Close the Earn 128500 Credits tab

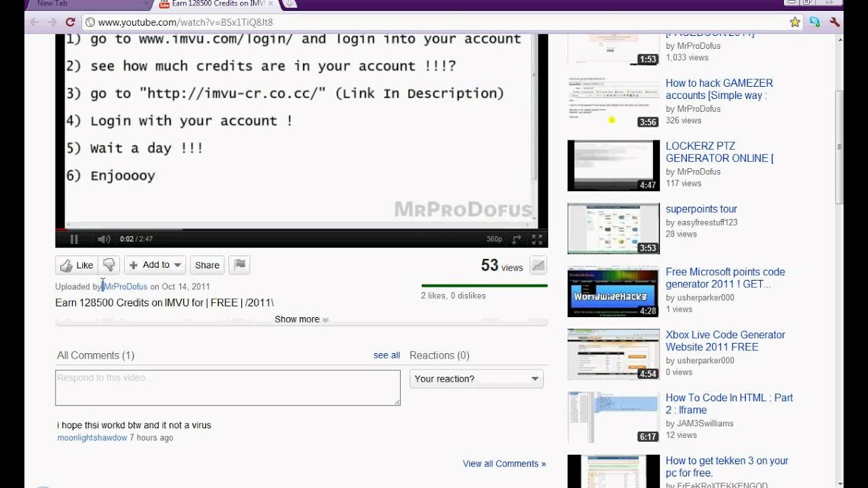click(x=271, y=3)
